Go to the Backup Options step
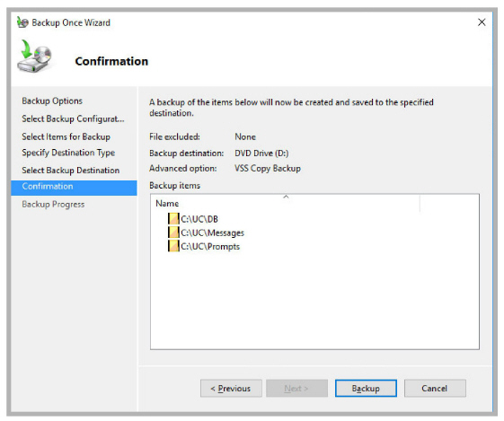This screenshot has width=504, height=421. (x=52, y=101)
